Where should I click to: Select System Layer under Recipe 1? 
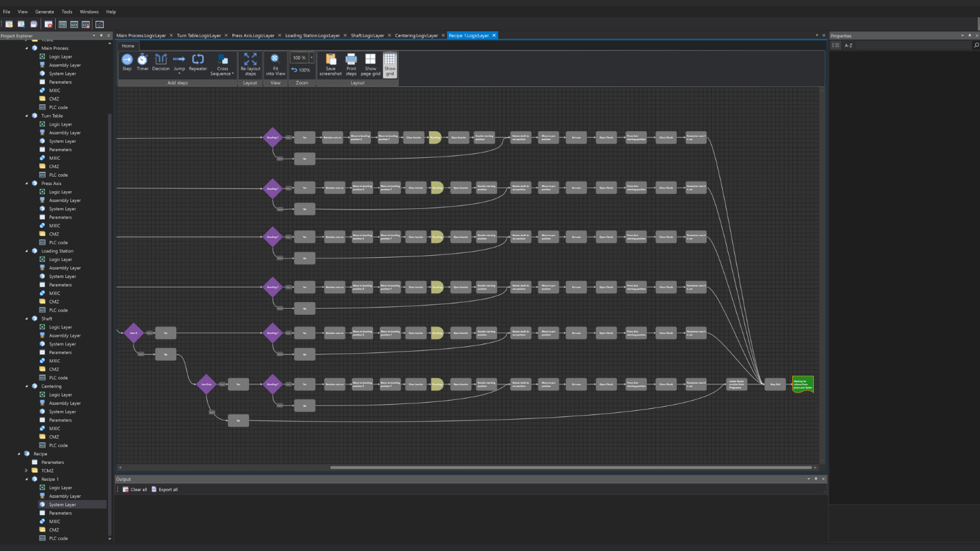tap(62, 505)
